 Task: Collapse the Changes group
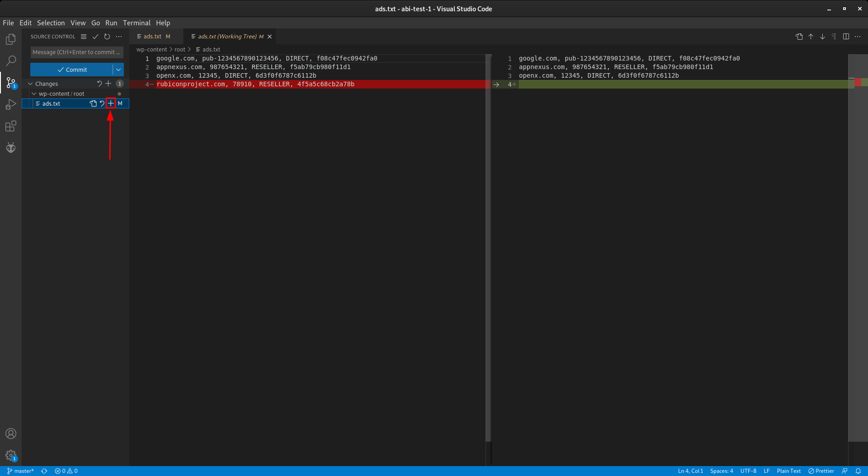coord(30,84)
